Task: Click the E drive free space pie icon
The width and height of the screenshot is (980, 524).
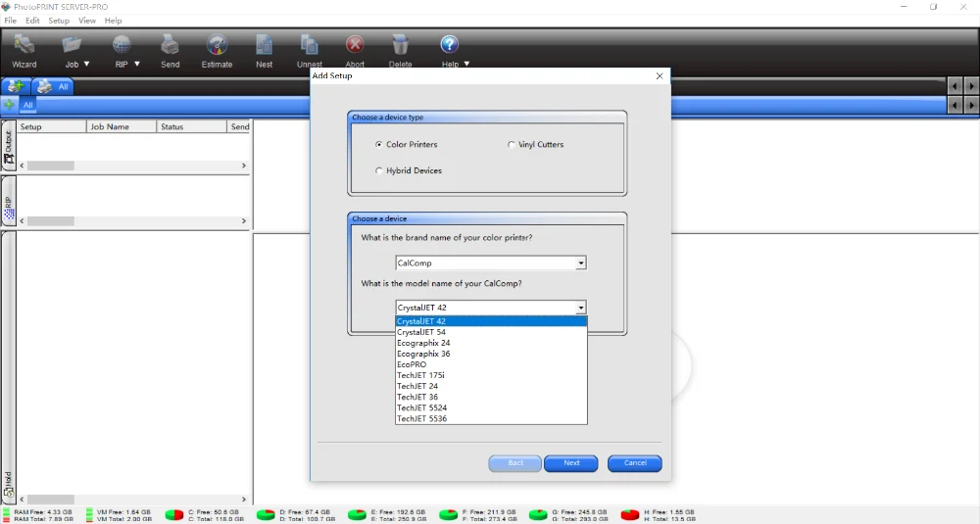Action: pyautogui.click(x=357, y=514)
